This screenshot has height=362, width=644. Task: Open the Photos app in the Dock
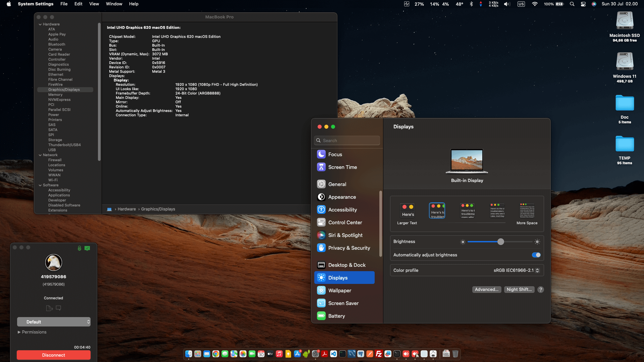pos(243,354)
